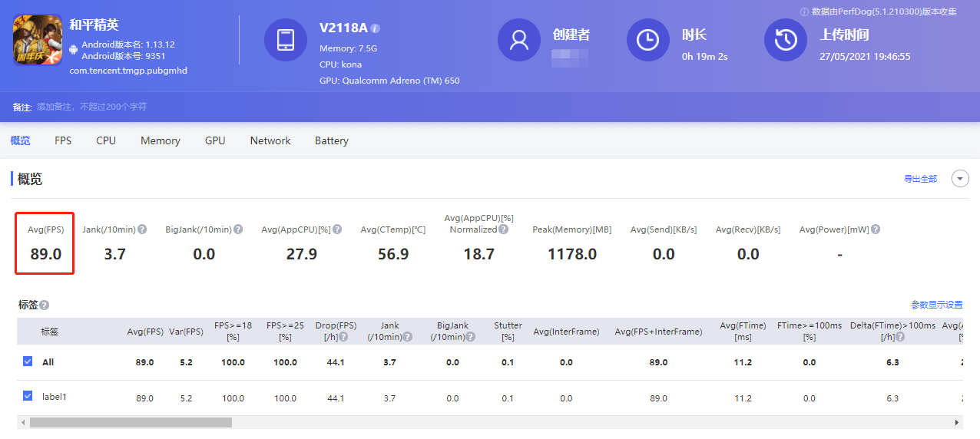Click help icon in Jank column header

coord(407,338)
